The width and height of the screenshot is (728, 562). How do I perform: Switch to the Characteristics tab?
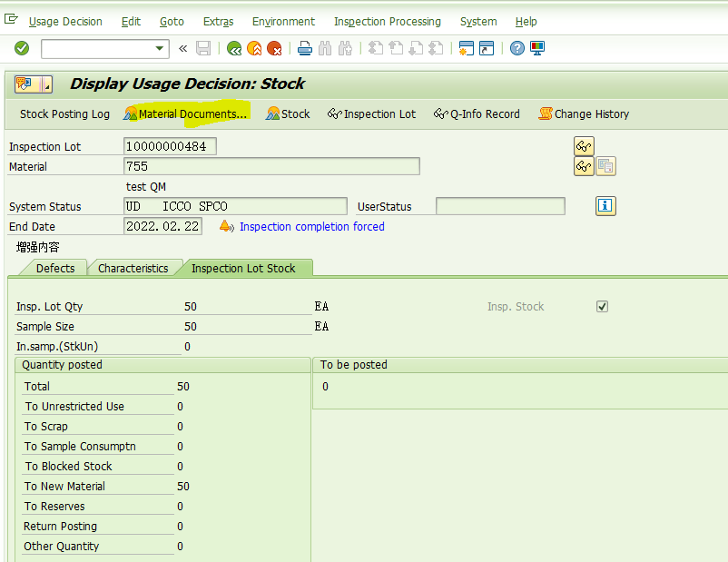coord(133,269)
